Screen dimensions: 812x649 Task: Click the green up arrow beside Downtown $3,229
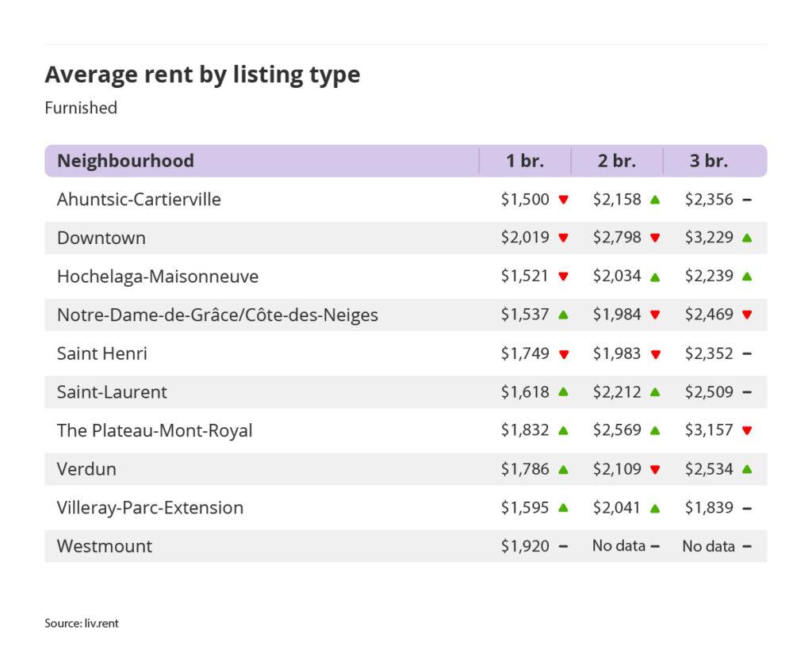747,238
